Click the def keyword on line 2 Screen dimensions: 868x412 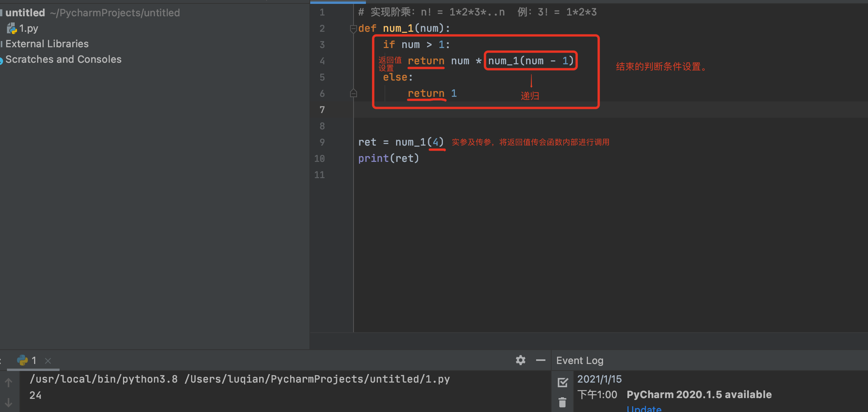[x=367, y=28]
